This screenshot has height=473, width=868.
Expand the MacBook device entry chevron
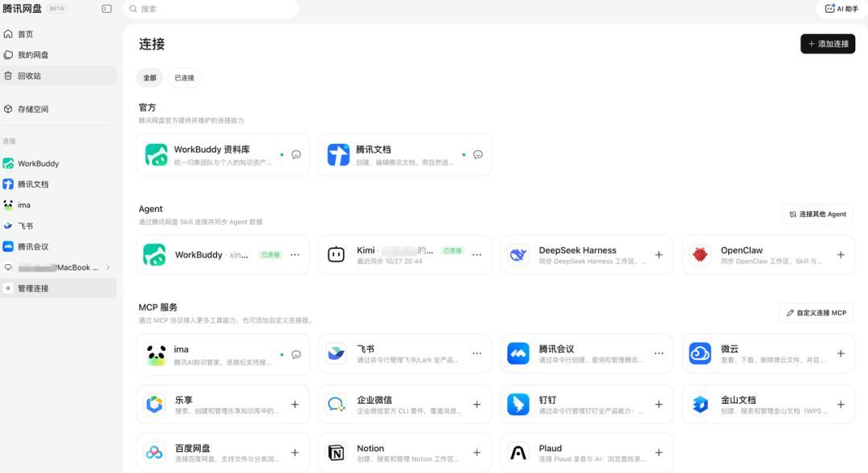(108, 267)
